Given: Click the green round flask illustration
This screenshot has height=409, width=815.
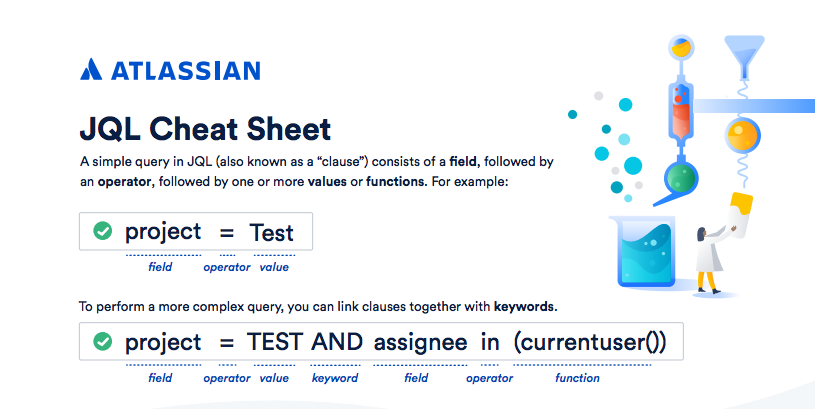Looking at the screenshot, I should click(x=681, y=177).
